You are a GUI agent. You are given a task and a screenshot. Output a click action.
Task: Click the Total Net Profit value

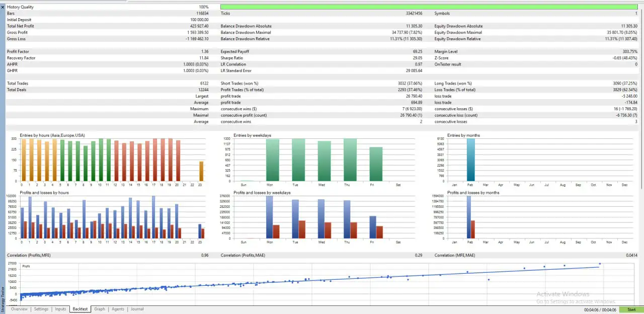pyautogui.click(x=197, y=26)
